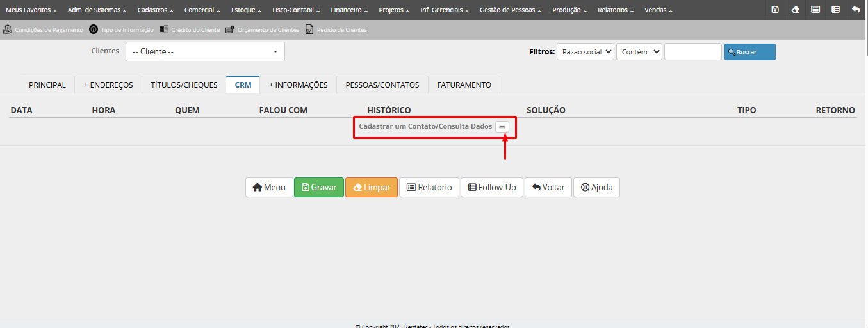This screenshot has width=868, height=328.
Task: Open the Razao social filter dropdown
Action: pos(585,52)
